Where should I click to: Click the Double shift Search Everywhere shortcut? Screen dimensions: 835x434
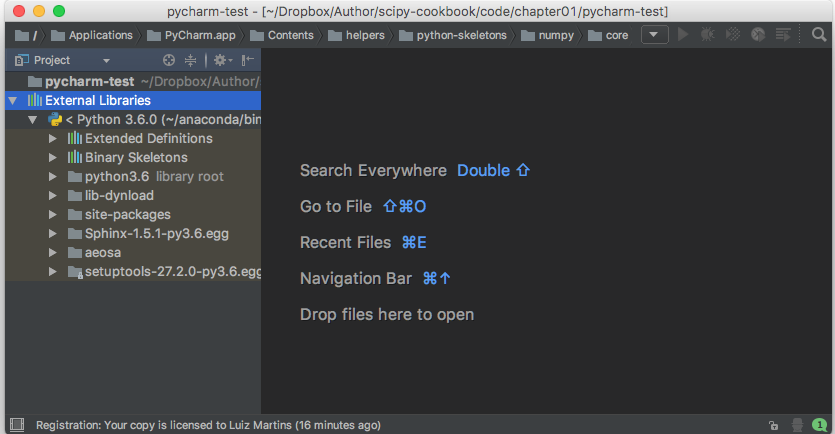click(493, 170)
